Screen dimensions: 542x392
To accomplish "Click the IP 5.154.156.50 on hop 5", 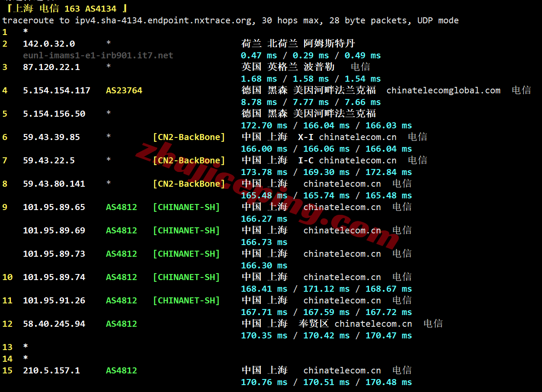I will (54, 114).
